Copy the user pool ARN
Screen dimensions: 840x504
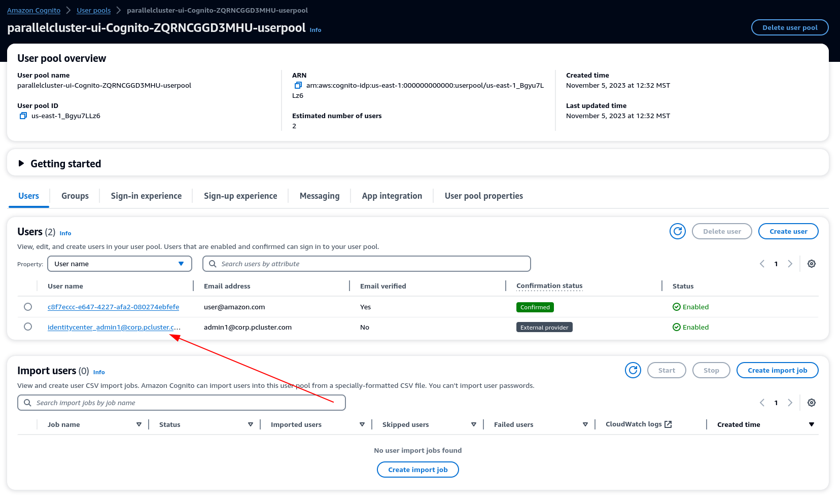click(298, 85)
